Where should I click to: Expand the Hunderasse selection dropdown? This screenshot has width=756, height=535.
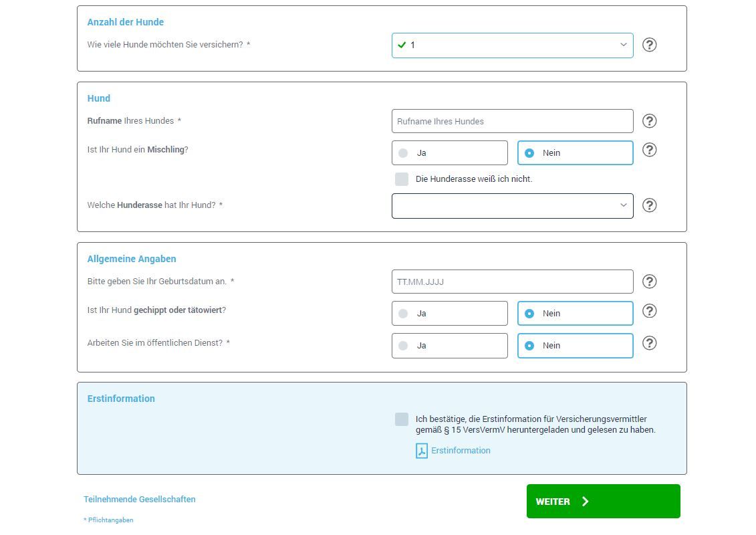[x=512, y=205]
